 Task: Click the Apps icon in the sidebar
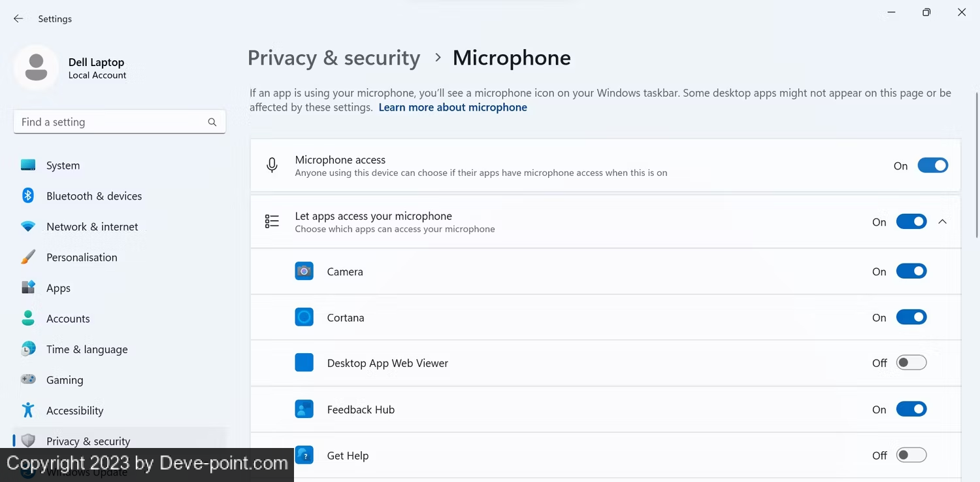click(28, 288)
